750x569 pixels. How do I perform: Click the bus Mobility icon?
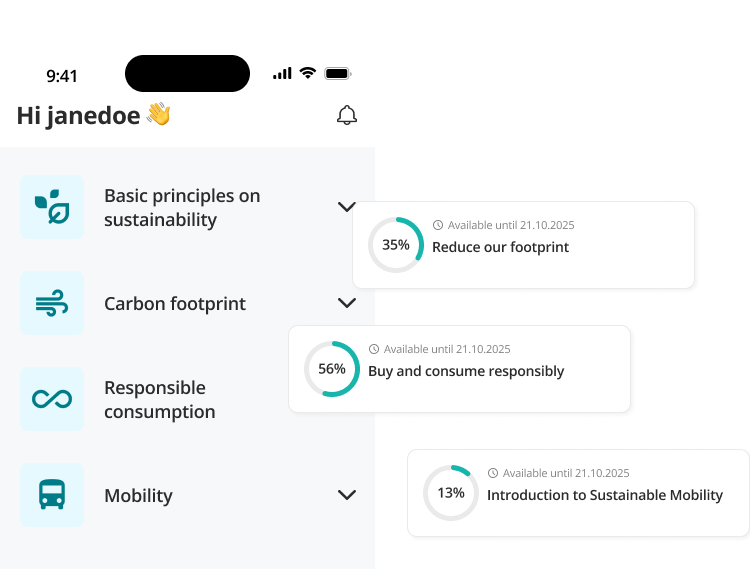[52, 495]
